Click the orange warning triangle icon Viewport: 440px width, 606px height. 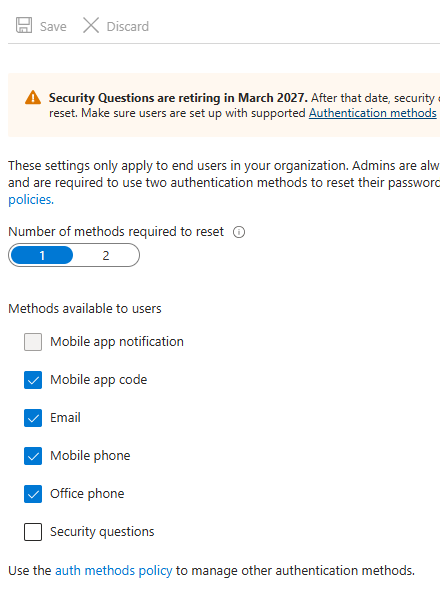[x=33, y=97]
